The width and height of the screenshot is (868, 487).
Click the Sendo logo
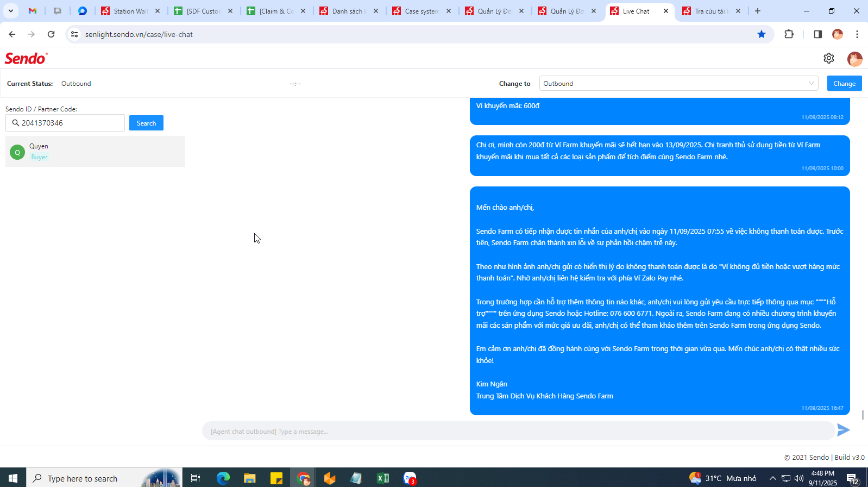point(26,58)
